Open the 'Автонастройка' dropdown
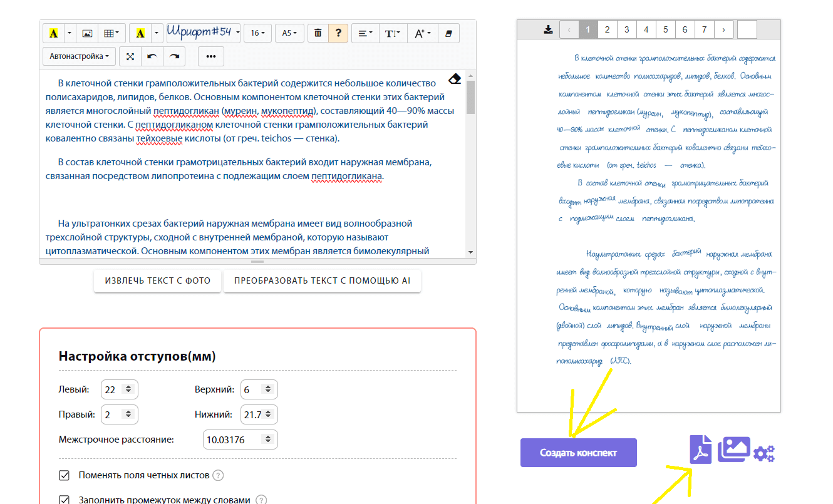This screenshot has height=504, width=833. tap(80, 56)
